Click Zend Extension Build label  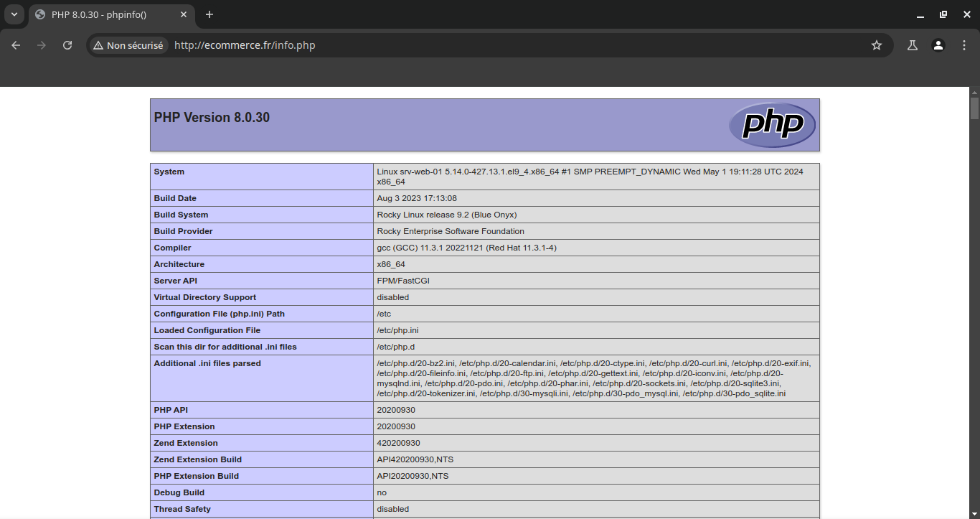point(197,459)
